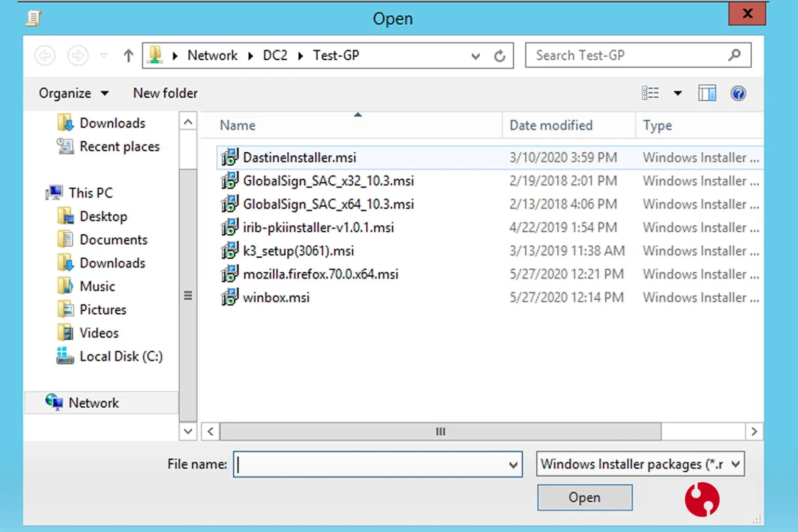Open the Windows Installer packages filter

(x=640, y=464)
